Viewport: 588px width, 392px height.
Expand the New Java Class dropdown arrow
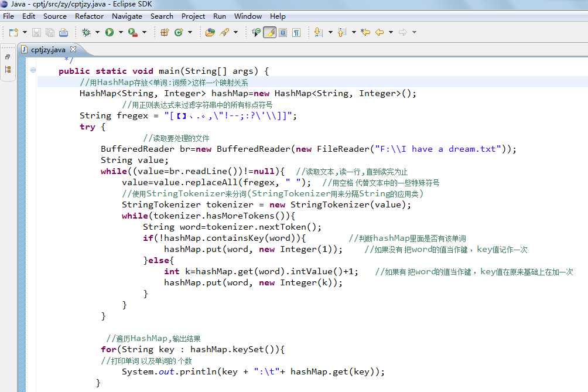[190, 33]
